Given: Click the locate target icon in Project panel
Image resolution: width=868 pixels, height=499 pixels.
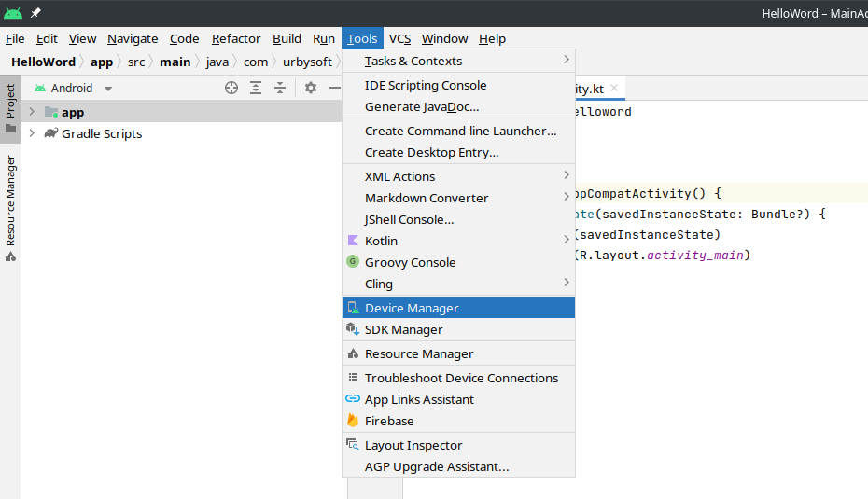Looking at the screenshot, I should click(231, 88).
